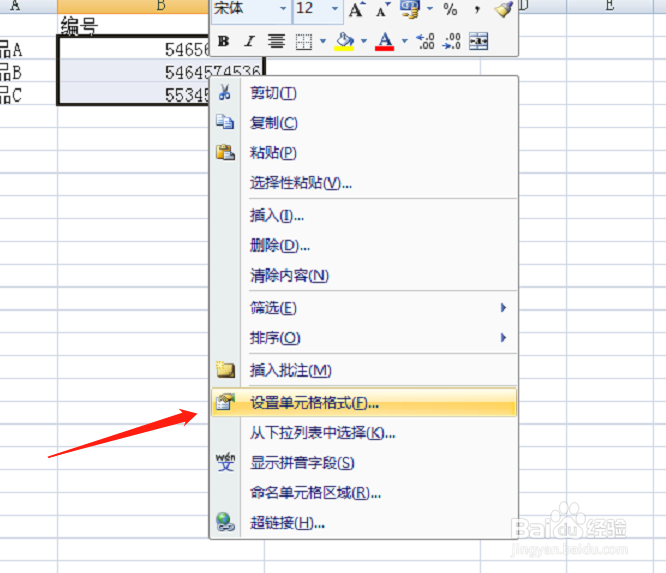Screen dimensions: 666x573
Task: Choose 插入(I)... from context menu
Action: coord(364,215)
